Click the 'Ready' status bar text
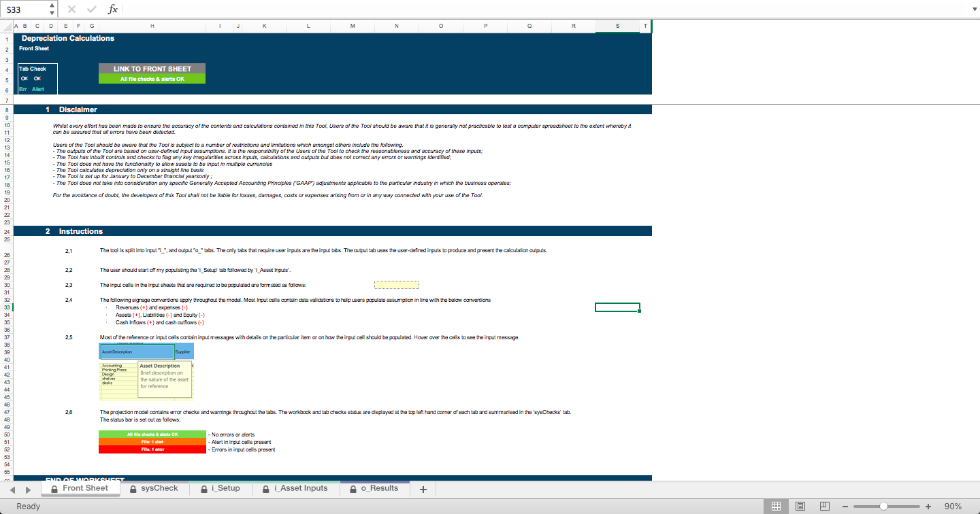 tap(29, 507)
